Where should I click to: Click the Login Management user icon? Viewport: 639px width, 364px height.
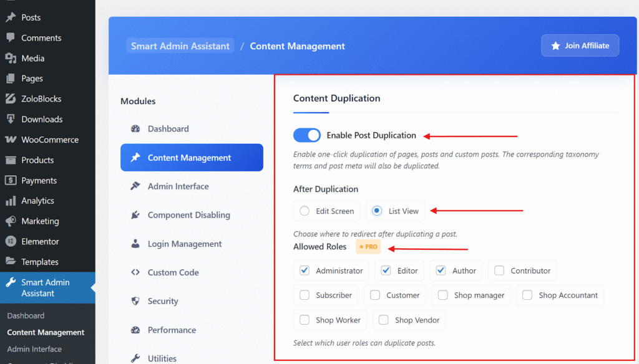(x=135, y=244)
